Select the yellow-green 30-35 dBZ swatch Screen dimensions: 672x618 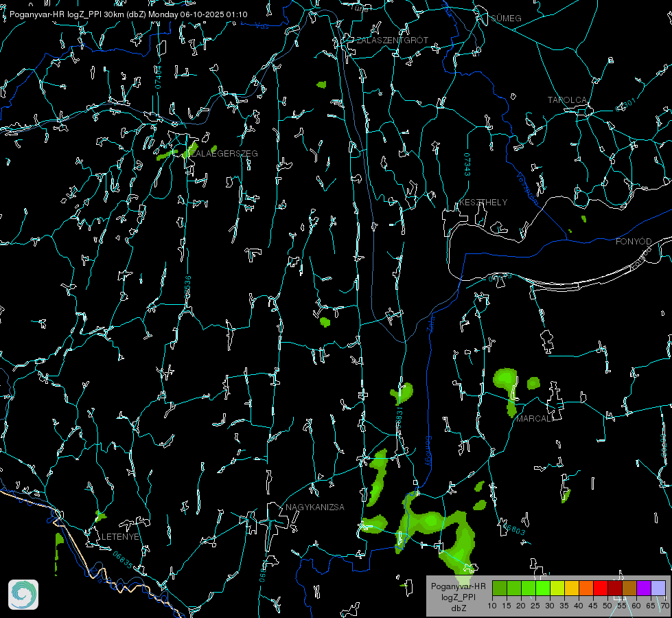[557, 588]
